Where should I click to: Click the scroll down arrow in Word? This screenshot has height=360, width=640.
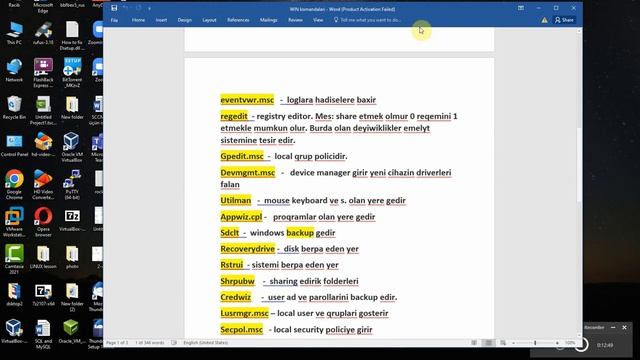pos(579,336)
